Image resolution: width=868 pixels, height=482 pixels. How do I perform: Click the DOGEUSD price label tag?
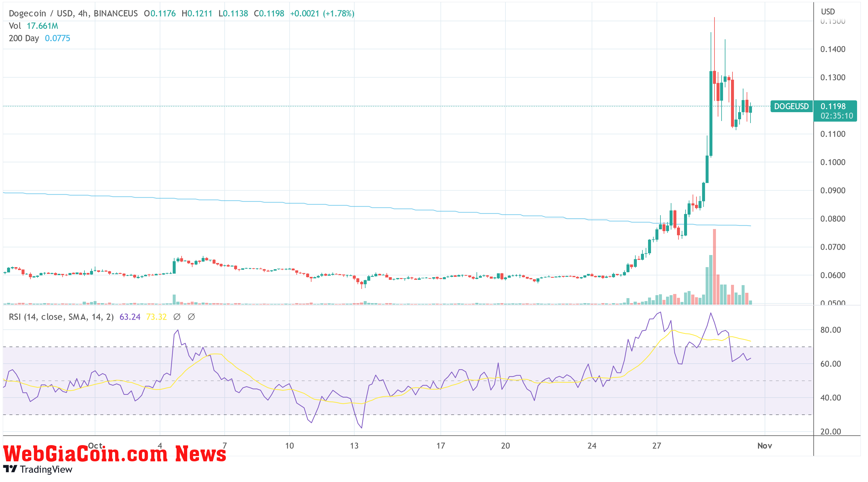coord(791,107)
